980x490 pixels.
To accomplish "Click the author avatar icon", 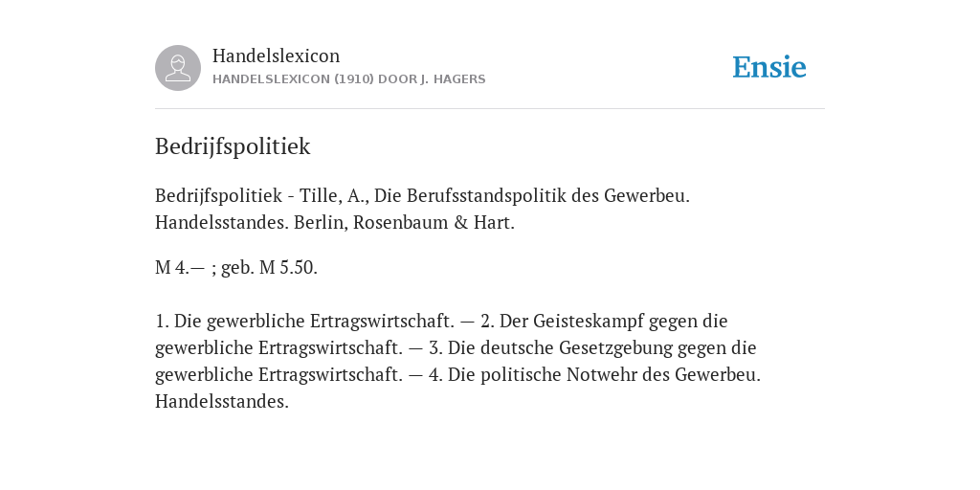I will [178, 68].
